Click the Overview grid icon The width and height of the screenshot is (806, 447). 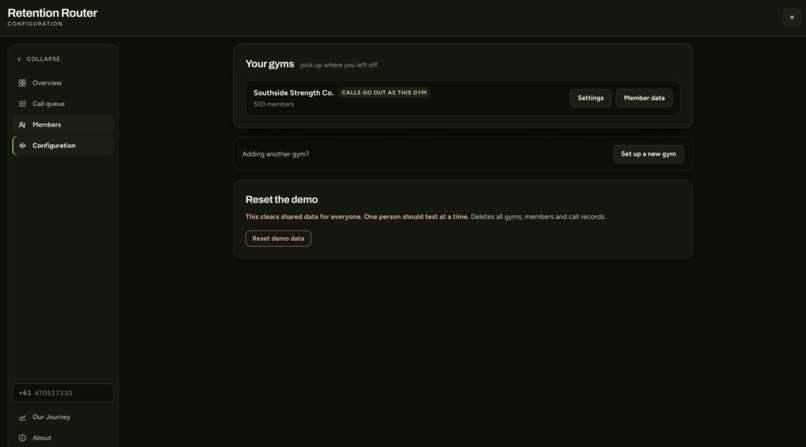22,83
